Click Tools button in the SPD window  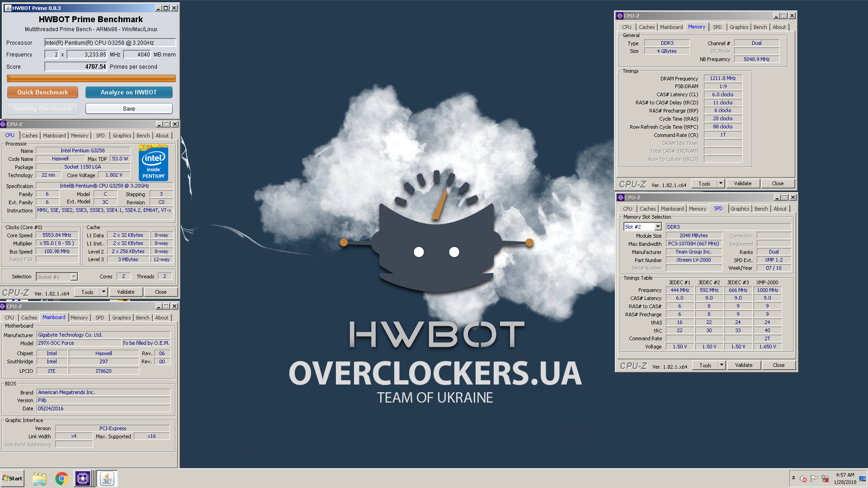point(705,365)
